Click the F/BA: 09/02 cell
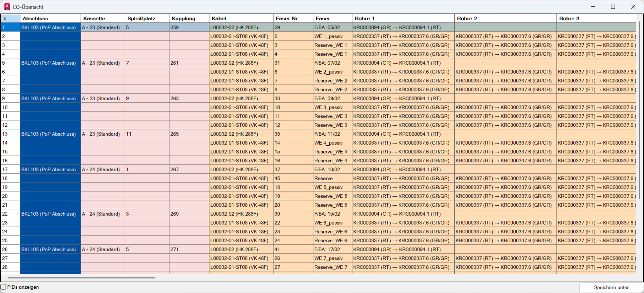 333,99
